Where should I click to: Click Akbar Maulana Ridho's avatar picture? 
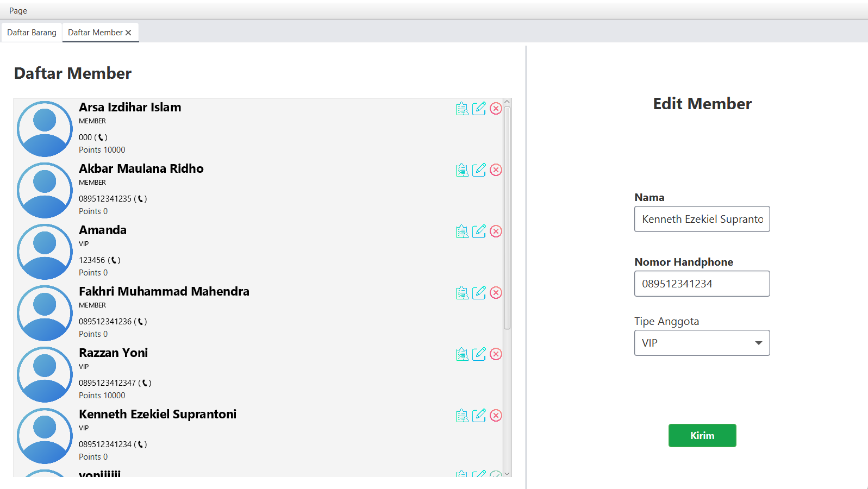(45, 190)
